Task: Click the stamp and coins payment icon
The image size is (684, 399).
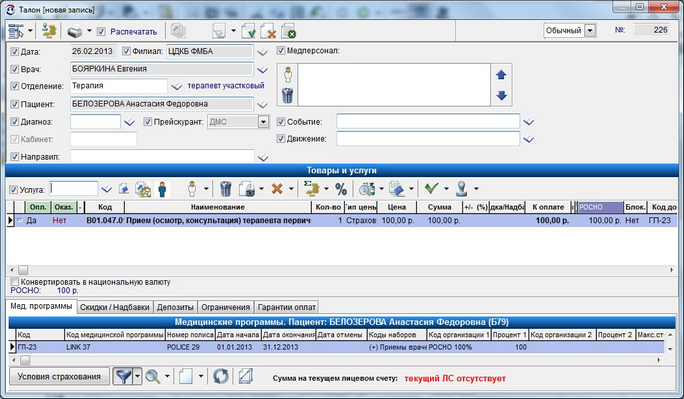Action: click(49, 31)
